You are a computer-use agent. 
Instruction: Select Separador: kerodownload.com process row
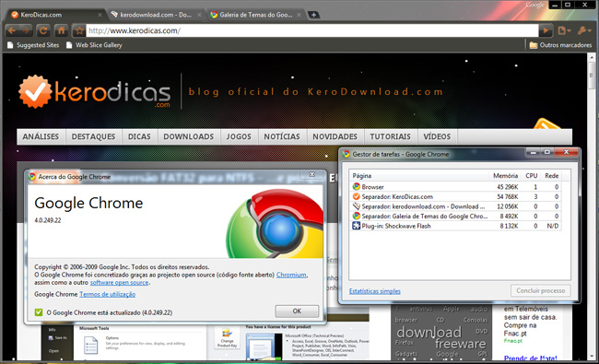point(456,206)
